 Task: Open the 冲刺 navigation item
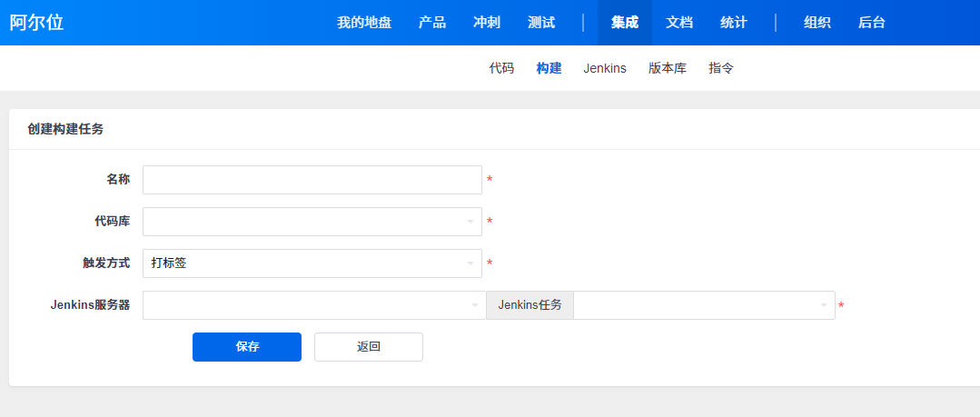tap(487, 23)
